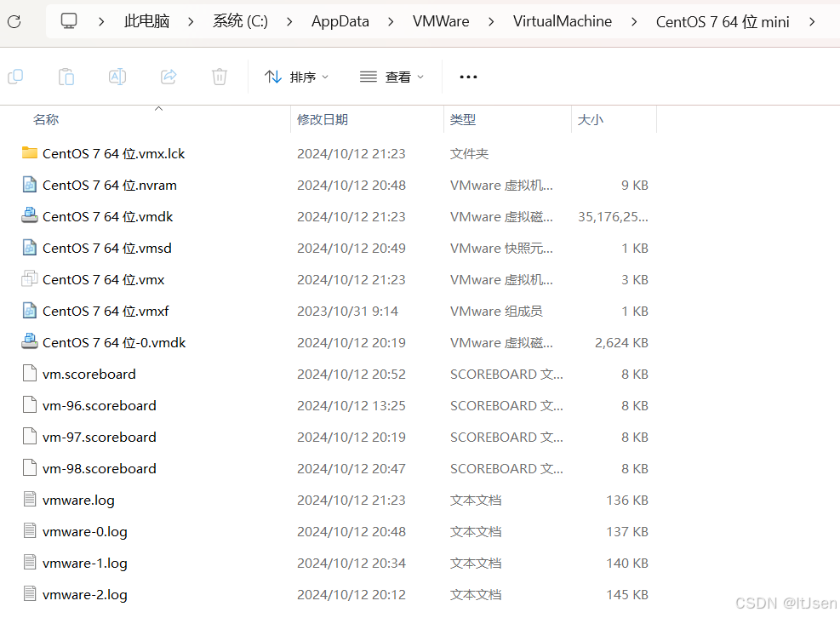Viewport: 840px width, 618px height.
Task: Click the Delete trash can icon
Action: pos(219,77)
